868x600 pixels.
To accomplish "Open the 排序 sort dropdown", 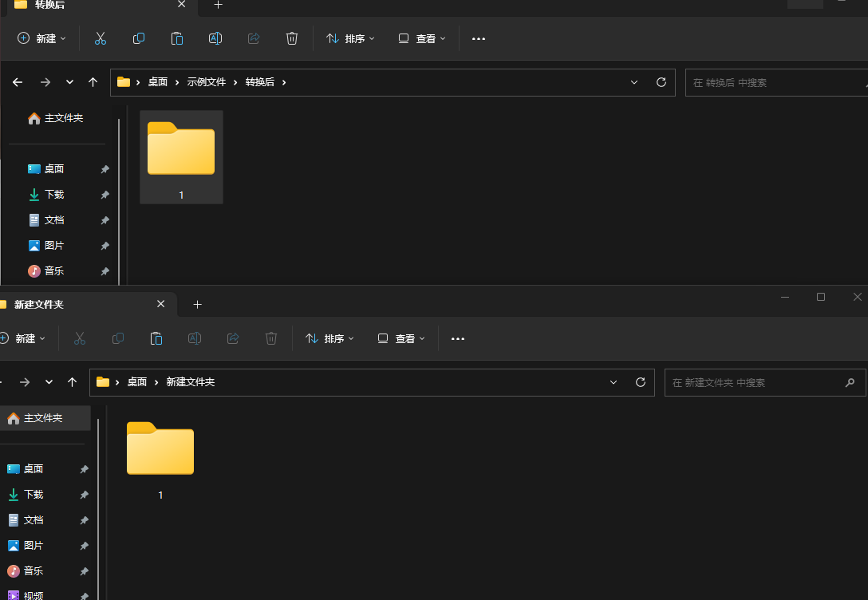I will coord(350,38).
